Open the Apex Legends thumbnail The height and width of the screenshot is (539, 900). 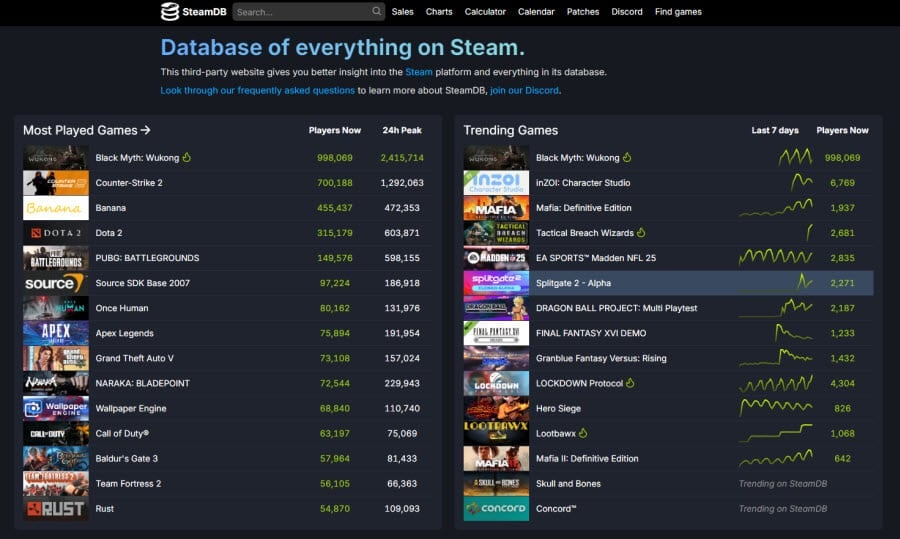[56, 333]
